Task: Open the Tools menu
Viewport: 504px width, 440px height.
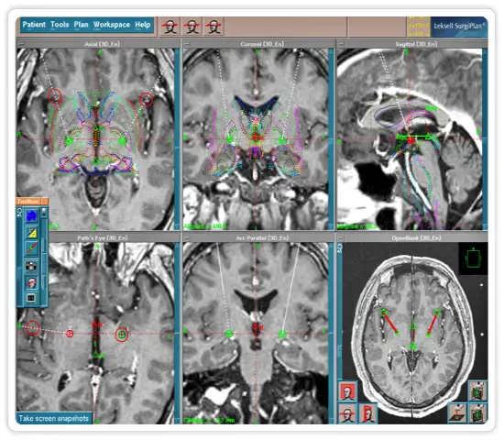Action: pos(60,25)
